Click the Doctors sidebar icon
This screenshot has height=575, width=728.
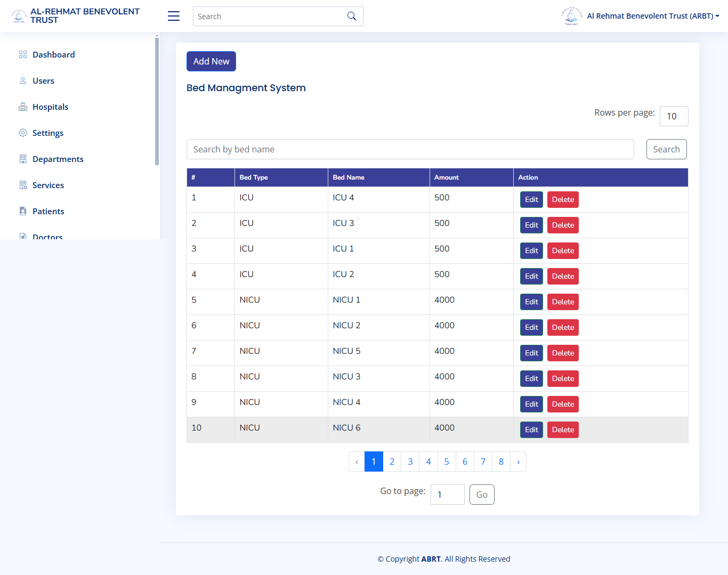pyautogui.click(x=22, y=236)
